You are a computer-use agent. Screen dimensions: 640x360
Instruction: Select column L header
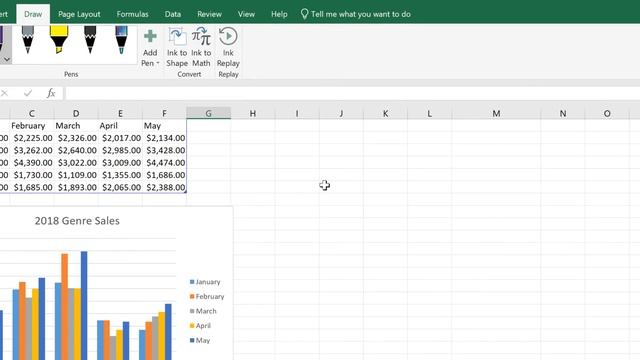(x=429, y=113)
